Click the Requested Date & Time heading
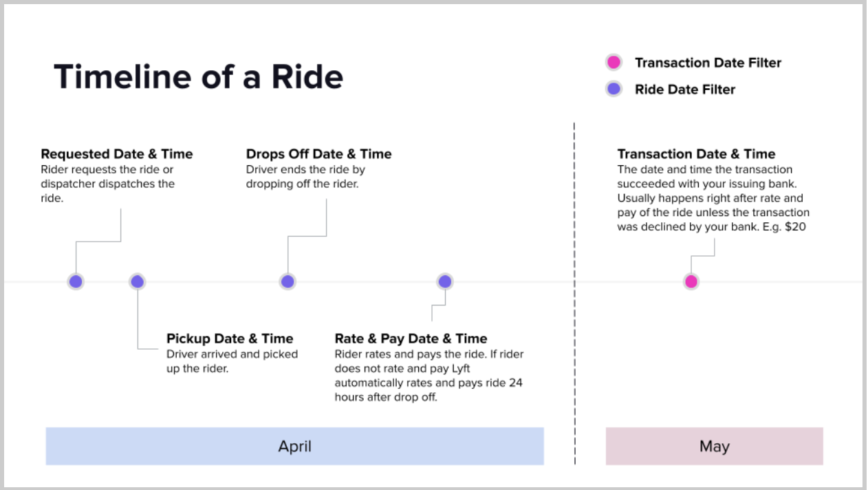Viewport: 868px width, 490px height. 117,154
